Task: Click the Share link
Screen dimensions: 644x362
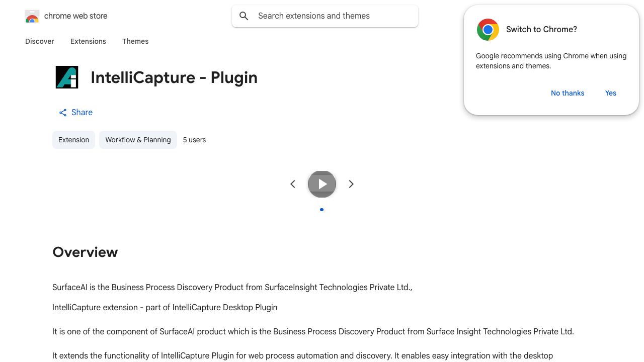Action: pyautogui.click(x=75, y=113)
